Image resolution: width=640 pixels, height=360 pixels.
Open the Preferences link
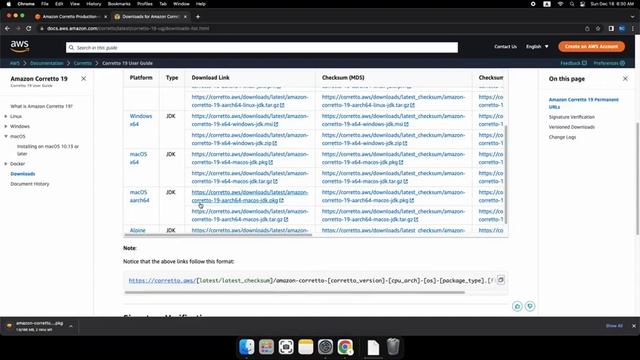tap(609, 63)
